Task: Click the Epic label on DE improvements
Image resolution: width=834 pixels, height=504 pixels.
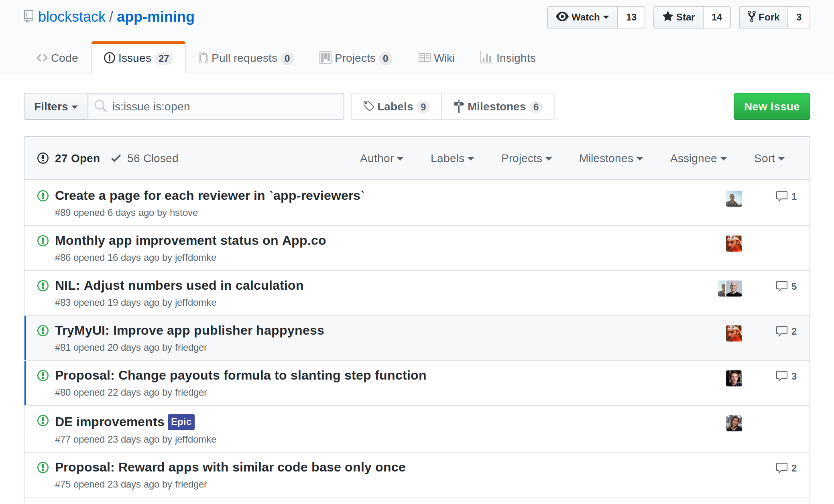Action: (x=181, y=422)
